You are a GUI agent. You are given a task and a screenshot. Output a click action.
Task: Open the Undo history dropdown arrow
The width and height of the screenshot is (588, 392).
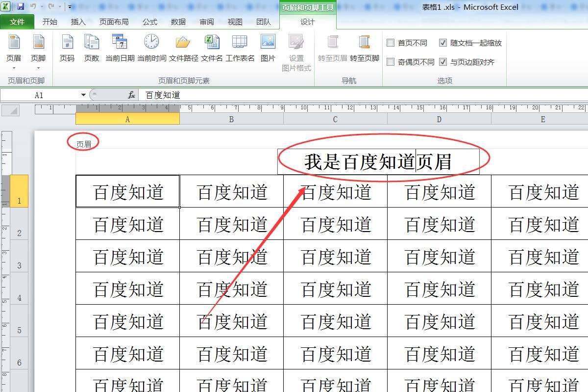point(41,7)
